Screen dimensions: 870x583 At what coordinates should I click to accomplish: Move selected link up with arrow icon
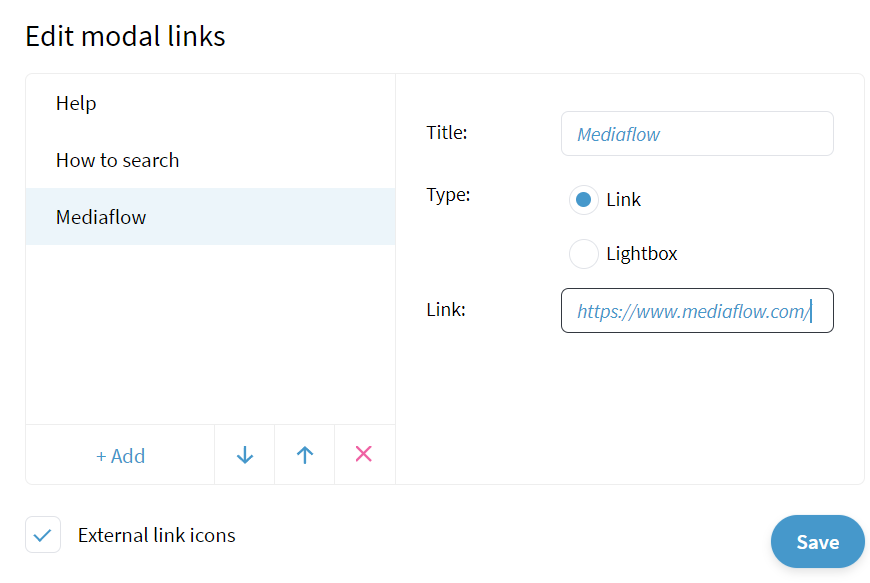[x=305, y=455]
